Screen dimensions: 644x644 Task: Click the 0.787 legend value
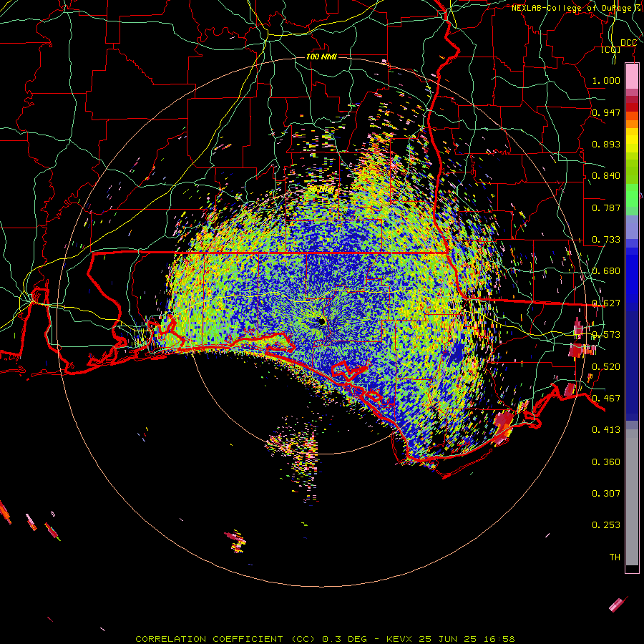606,208
